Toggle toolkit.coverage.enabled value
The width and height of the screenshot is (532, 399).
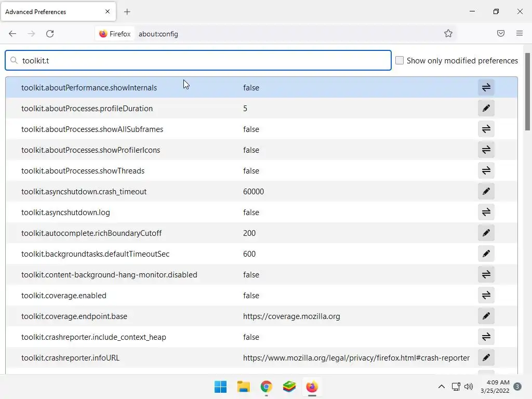pyautogui.click(x=486, y=295)
